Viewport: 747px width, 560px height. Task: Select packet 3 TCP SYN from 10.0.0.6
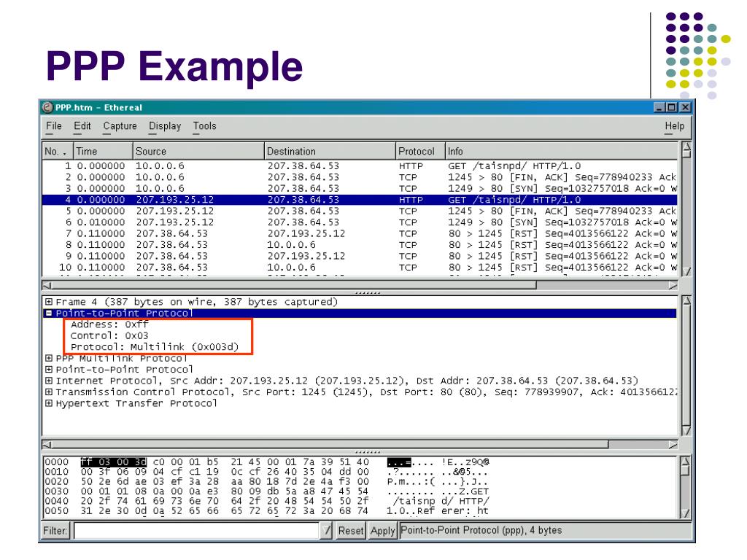360,189
